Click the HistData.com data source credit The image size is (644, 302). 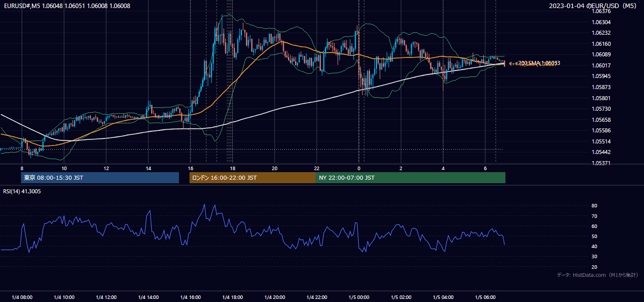(x=598, y=275)
